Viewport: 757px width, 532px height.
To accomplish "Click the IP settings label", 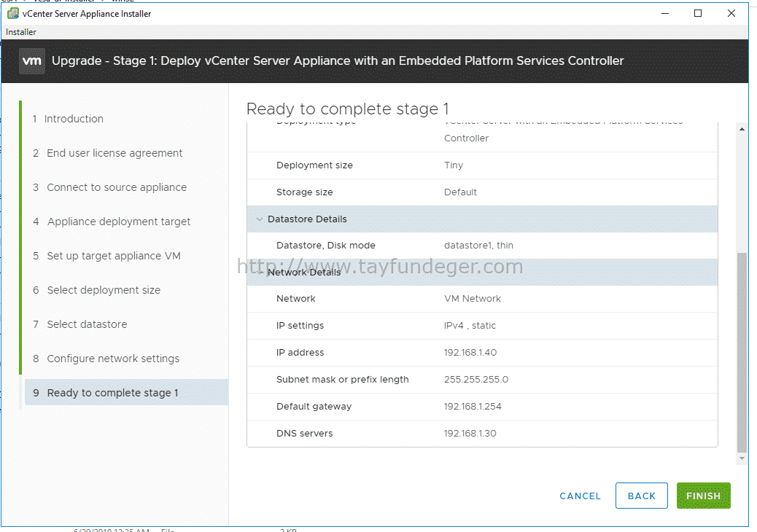I will click(x=300, y=326).
